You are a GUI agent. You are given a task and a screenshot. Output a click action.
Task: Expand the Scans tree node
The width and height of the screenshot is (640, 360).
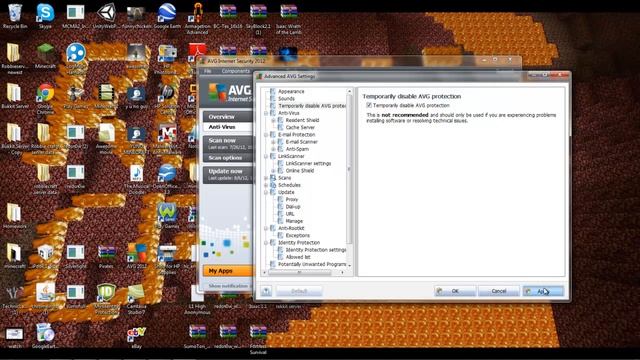coord(266,178)
